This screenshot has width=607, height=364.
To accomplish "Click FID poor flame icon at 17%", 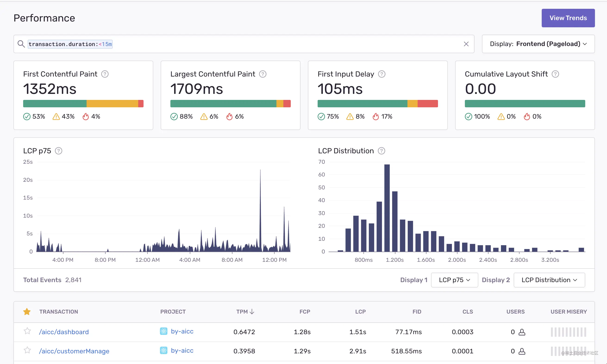I will tap(376, 117).
